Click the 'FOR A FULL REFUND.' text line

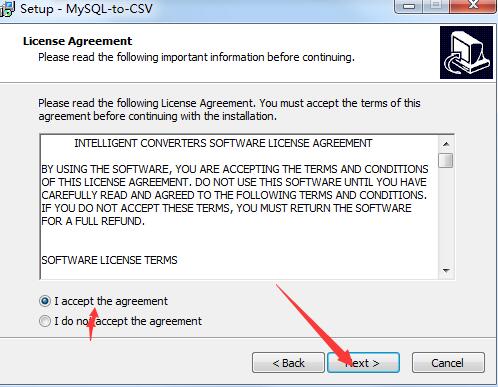[93, 221]
